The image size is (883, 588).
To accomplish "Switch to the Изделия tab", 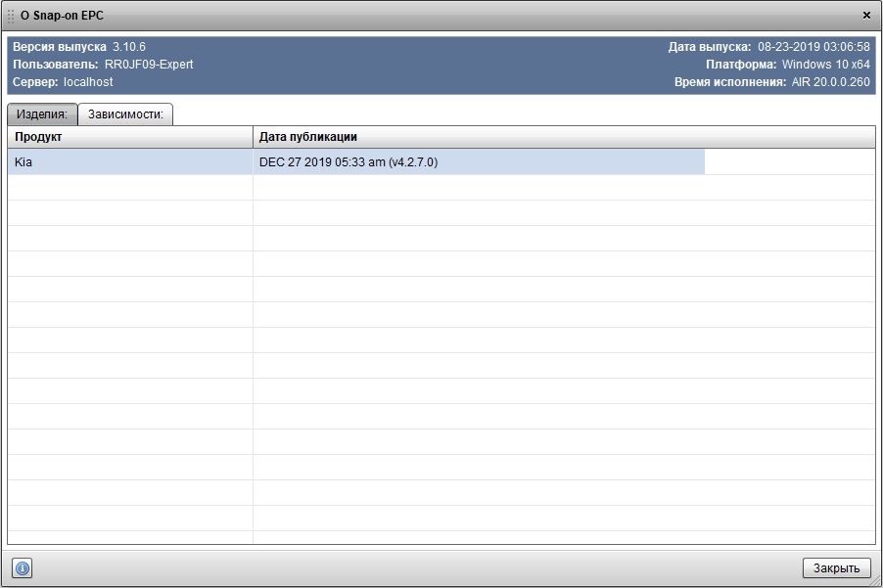I will click(x=42, y=114).
